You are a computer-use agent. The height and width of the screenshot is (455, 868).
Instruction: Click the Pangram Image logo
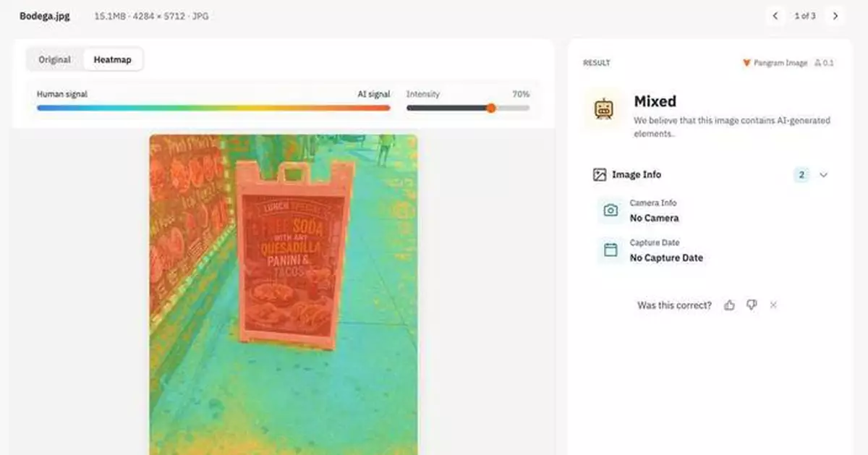click(x=746, y=63)
